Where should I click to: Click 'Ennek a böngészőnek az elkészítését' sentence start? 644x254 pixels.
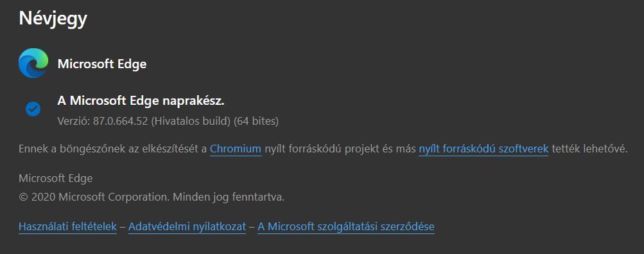coord(112,149)
